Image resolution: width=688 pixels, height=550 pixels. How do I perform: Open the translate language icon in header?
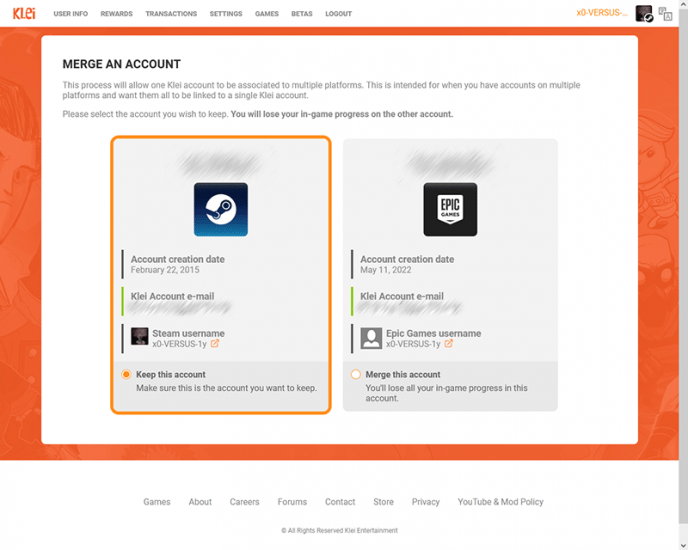665,14
